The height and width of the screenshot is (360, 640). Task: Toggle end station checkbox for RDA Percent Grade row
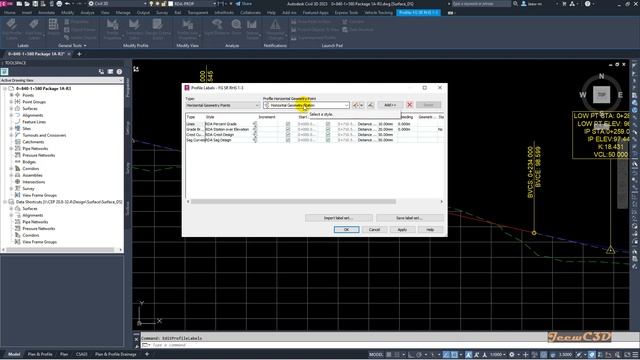coord(328,124)
